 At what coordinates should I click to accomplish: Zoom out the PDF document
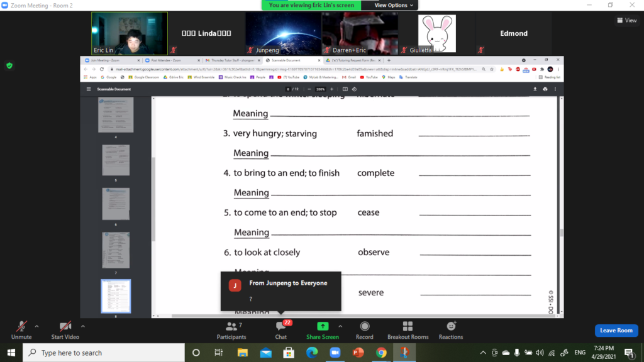[x=309, y=89]
